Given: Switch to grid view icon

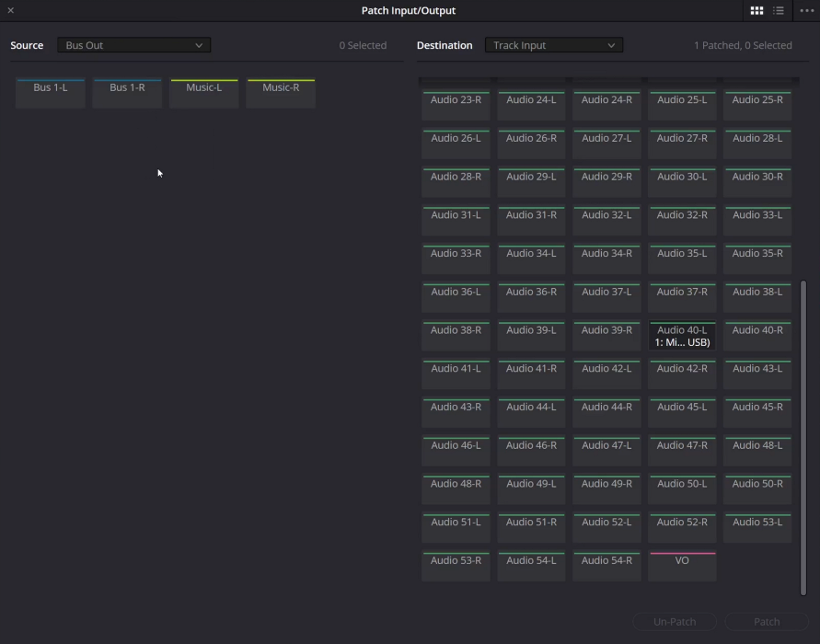Looking at the screenshot, I should [756, 10].
